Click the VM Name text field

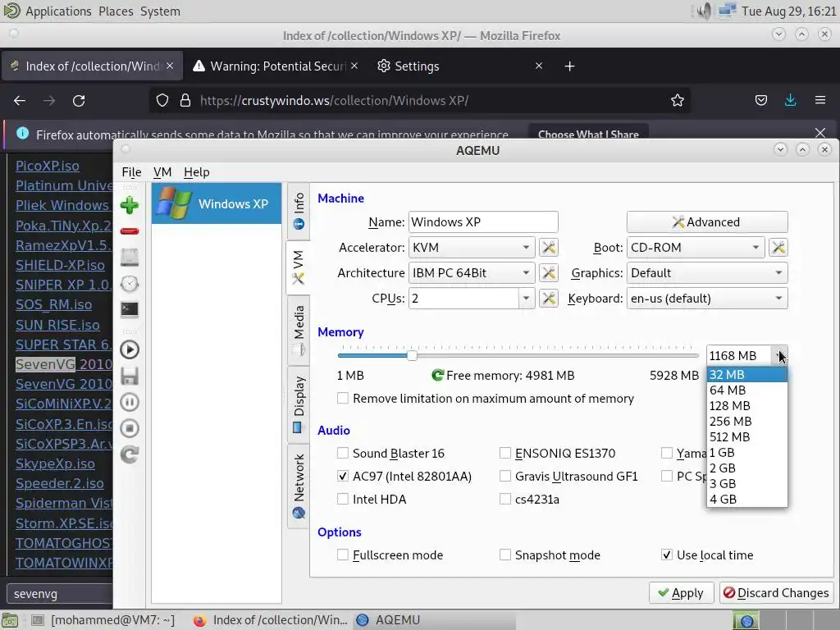click(483, 221)
